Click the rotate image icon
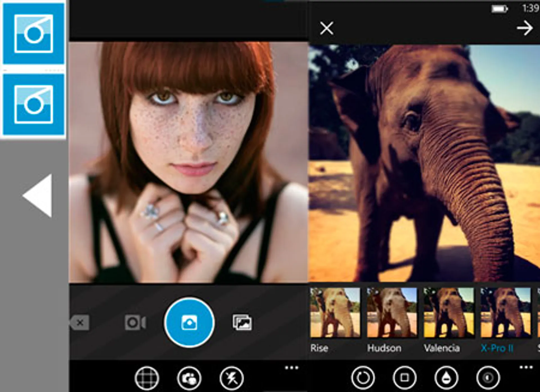 coord(363,378)
